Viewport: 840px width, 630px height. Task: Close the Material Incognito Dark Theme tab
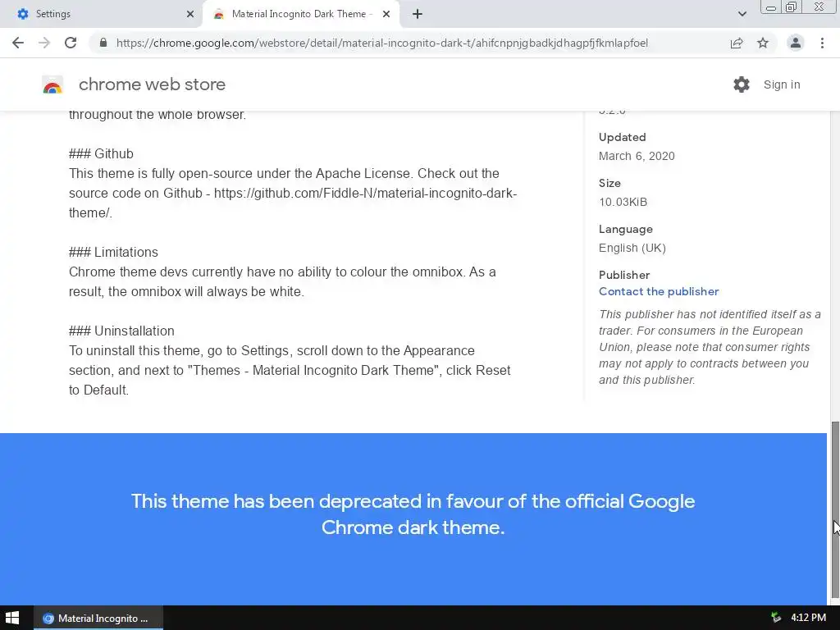[x=386, y=14]
